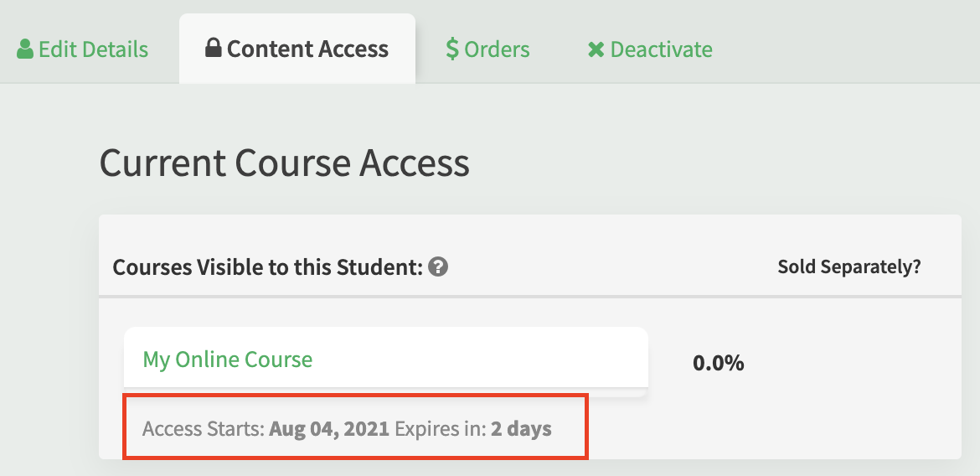Screen dimensions: 980x476
Task: Open the help question mark icon
Action: [x=438, y=267]
